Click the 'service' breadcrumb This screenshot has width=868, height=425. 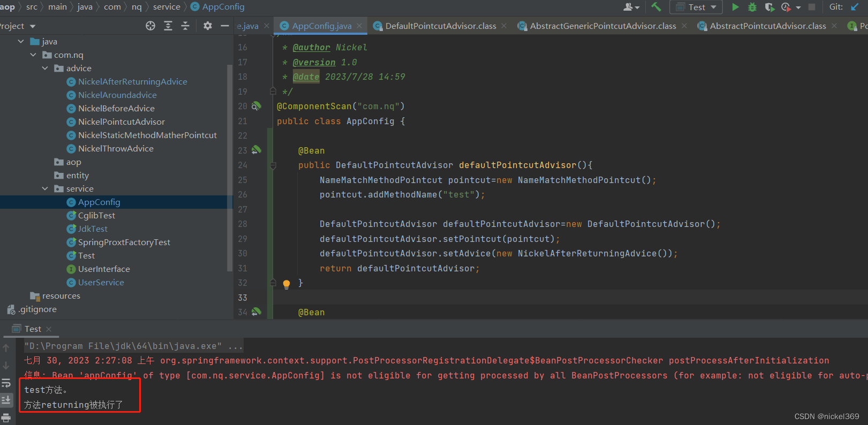point(167,7)
